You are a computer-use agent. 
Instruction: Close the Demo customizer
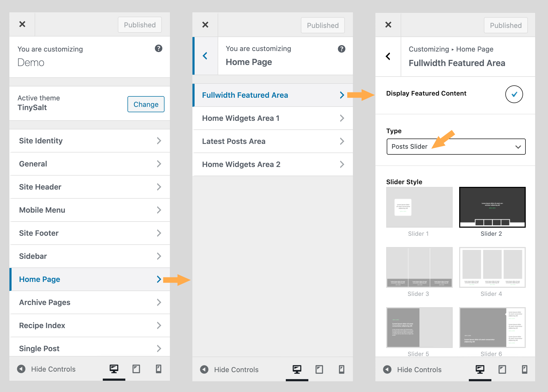[x=22, y=24]
